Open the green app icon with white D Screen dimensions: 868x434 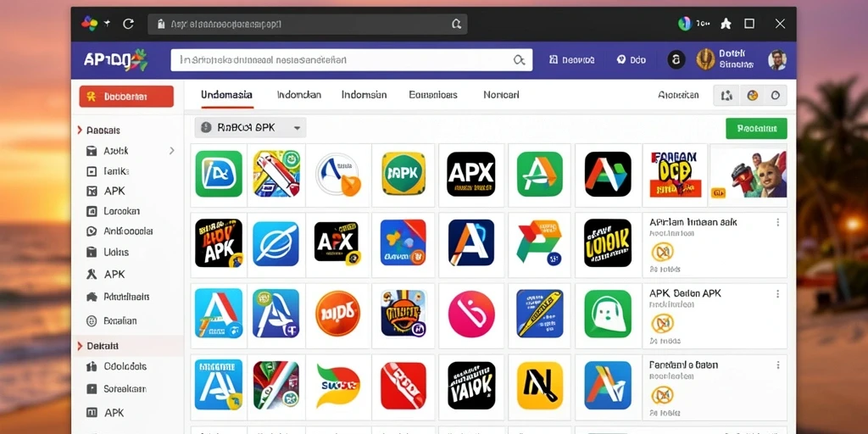click(x=219, y=174)
